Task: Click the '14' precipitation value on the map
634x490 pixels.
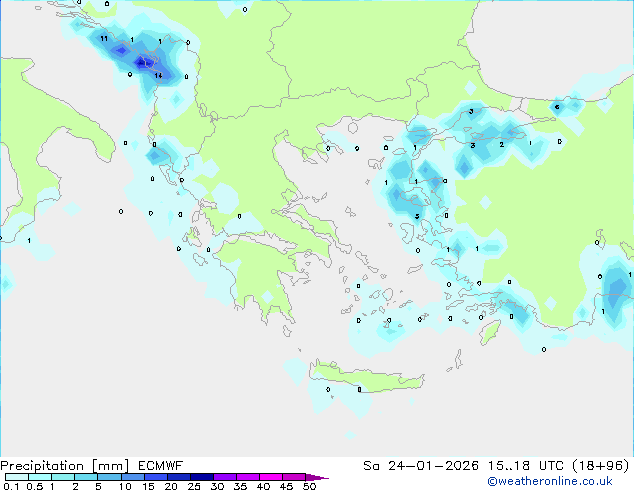Action: click(158, 76)
